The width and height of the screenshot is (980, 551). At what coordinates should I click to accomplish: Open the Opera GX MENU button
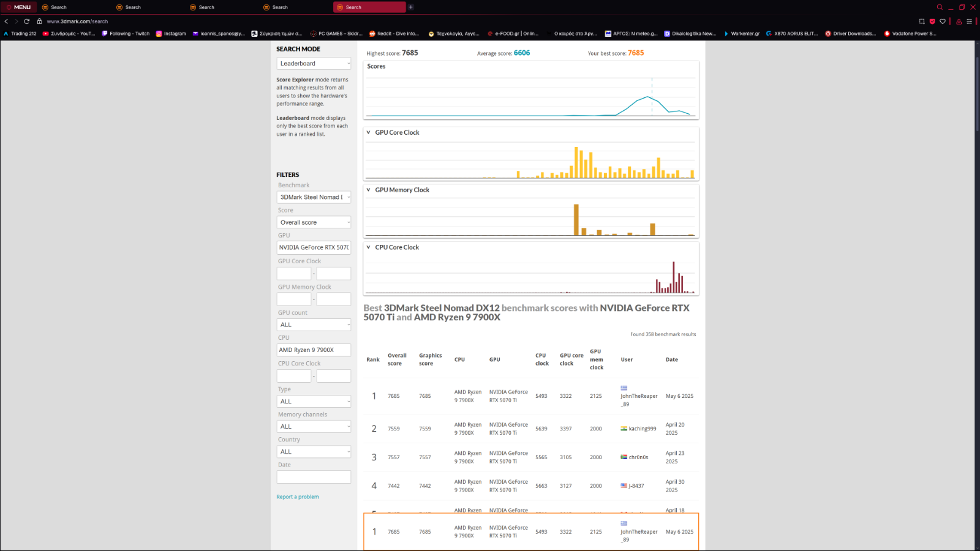[19, 7]
